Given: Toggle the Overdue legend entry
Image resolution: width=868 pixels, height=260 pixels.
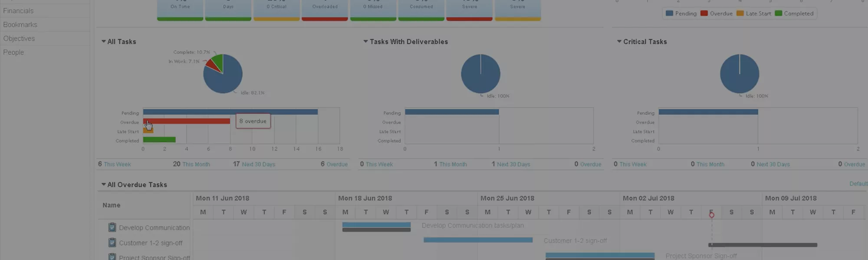Looking at the screenshot, I should point(717,13).
